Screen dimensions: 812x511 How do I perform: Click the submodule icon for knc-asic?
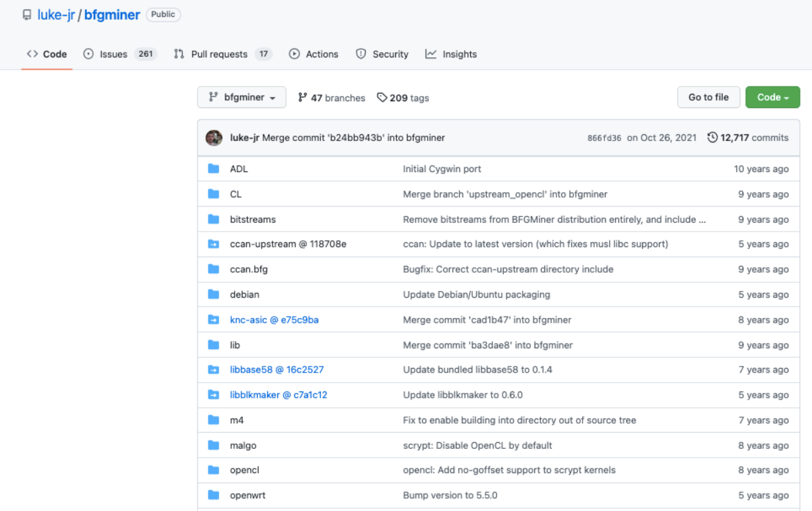pos(214,319)
